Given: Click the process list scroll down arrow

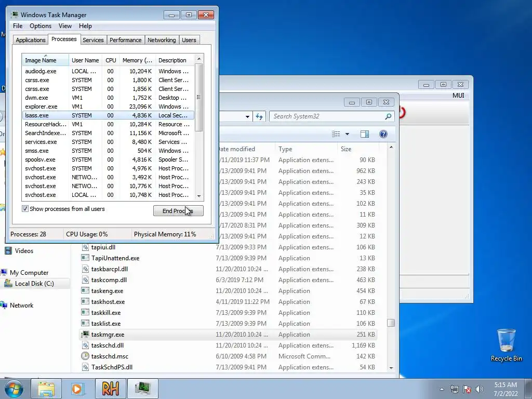Looking at the screenshot, I should click(x=199, y=196).
